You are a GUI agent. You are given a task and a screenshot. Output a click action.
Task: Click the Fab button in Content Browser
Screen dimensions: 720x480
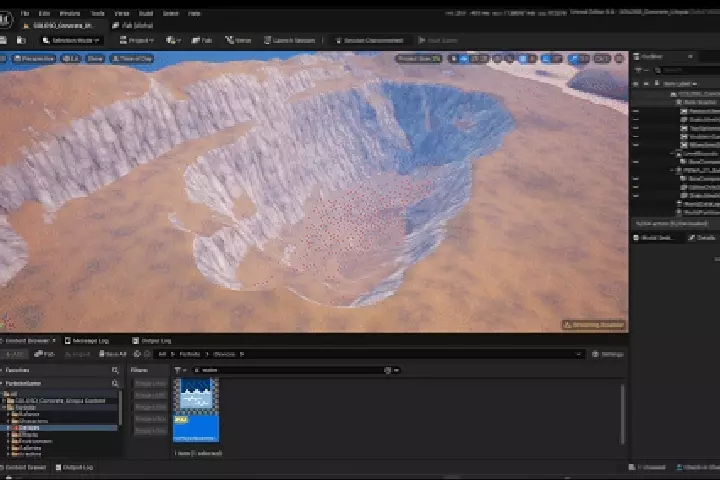[x=44, y=354]
